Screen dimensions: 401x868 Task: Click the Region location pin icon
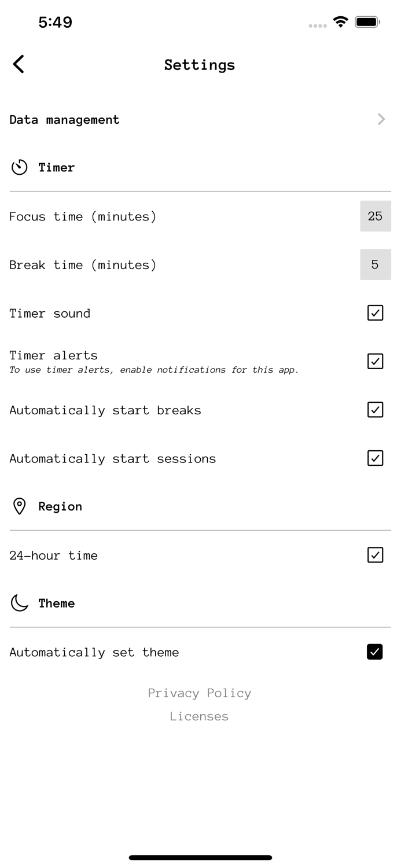[x=19, y=506]
